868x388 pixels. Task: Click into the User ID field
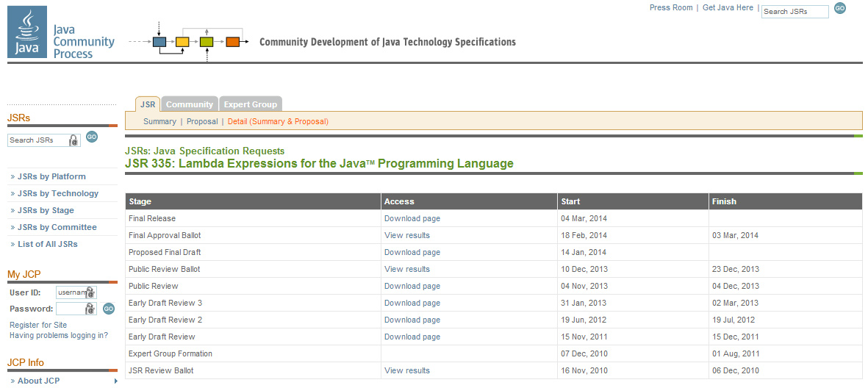(76, 292)
